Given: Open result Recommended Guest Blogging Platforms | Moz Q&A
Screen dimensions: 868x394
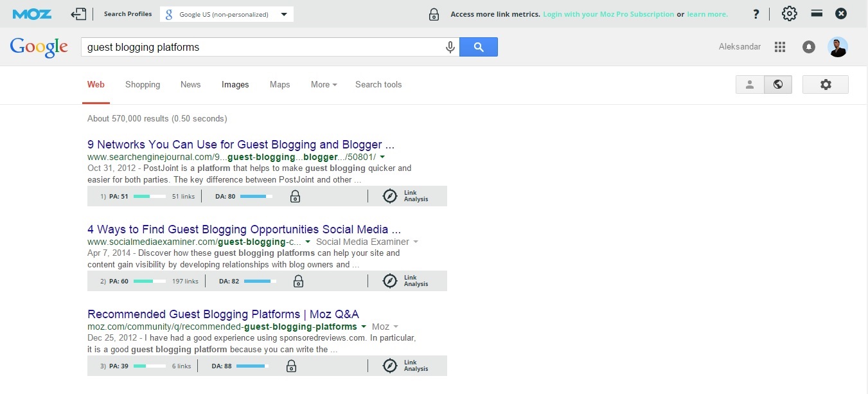Looking at the screenshot, I should [x=223, y=314].
